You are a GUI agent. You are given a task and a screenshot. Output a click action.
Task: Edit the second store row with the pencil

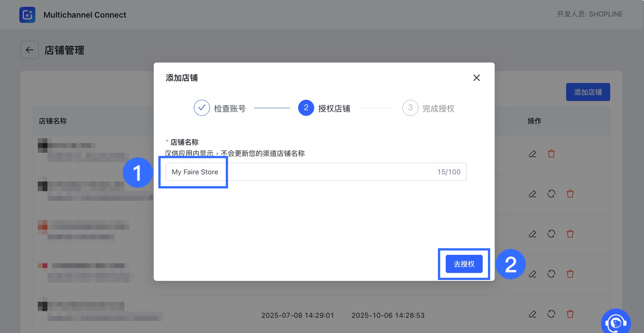click(533, 194)
